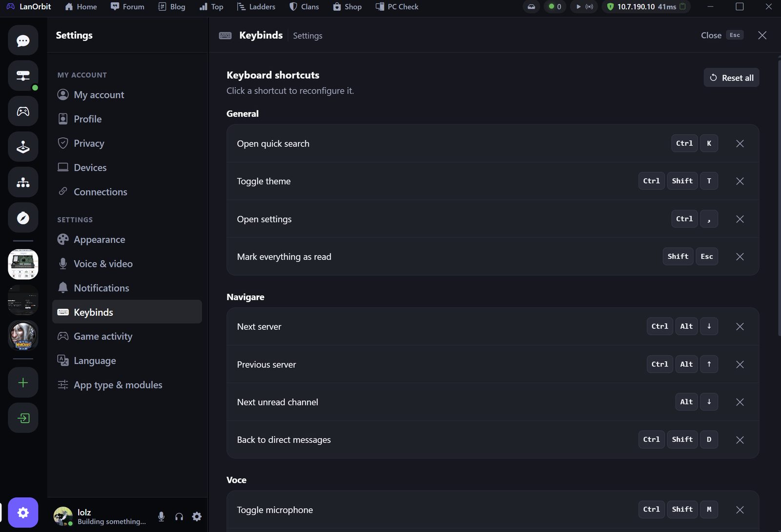Click the joystick sidebar icon

23,147
